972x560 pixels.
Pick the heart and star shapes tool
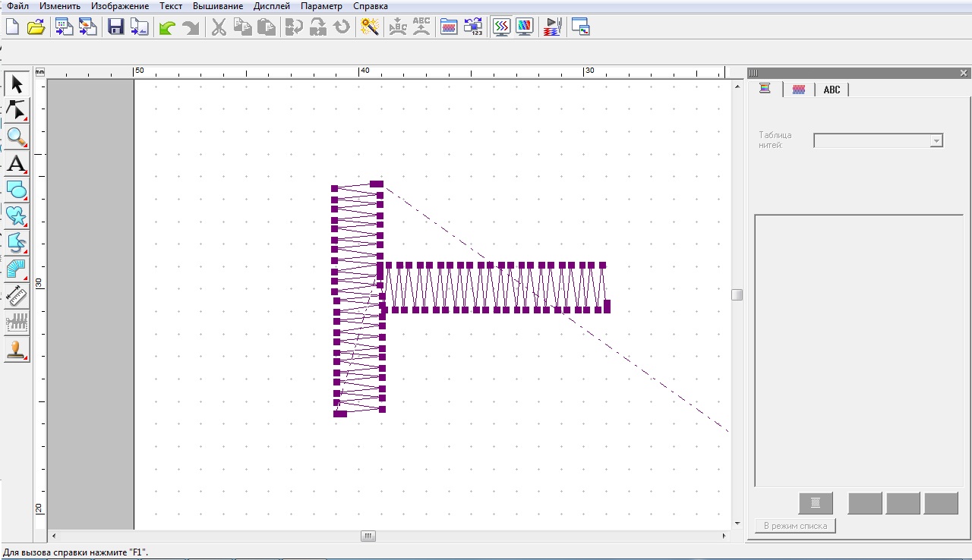coord(17,216)
